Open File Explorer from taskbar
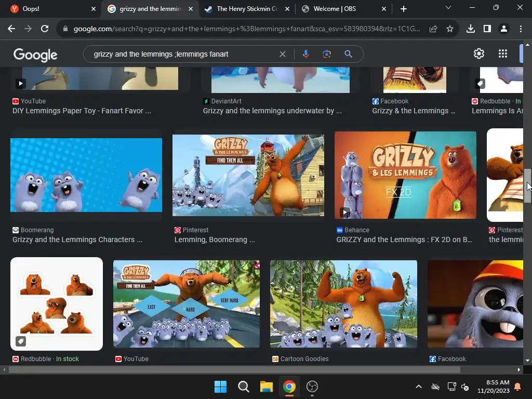Viewport: 532px width, 399px height. click(x=267, y=387)
